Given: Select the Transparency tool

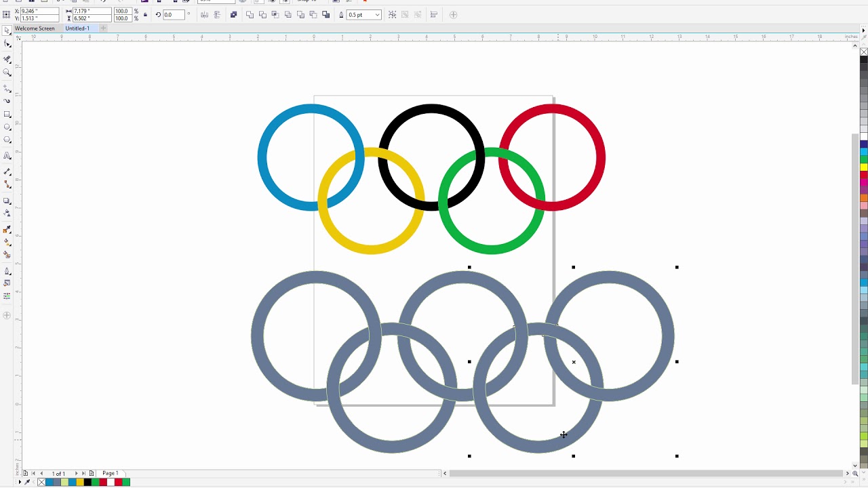Looking at the screenshot, I should tap(7, 213).
